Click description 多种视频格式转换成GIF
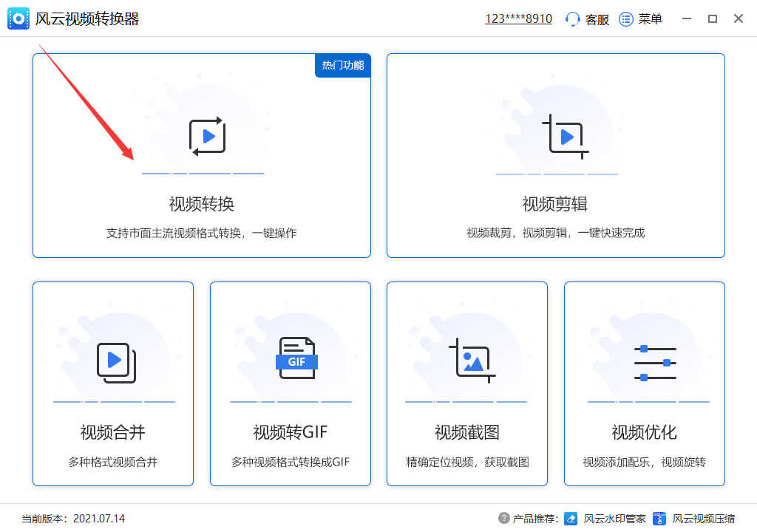Image resolution: width=757 pixels, height=532 pixels. (x=290, y=462)
